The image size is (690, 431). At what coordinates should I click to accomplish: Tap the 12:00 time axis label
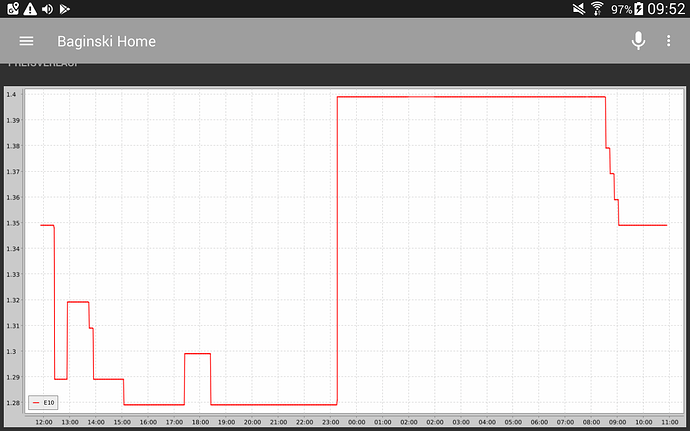44,422
